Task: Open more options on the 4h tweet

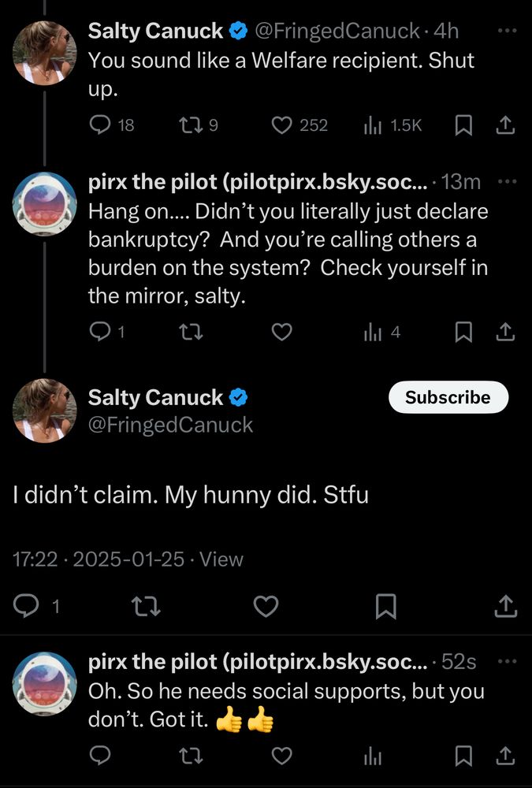Action: 506,31
